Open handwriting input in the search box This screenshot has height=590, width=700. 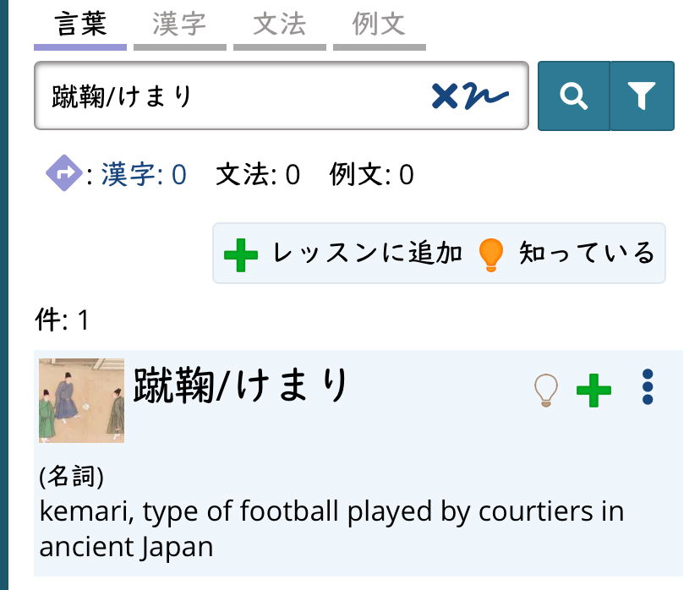coord(485,96)
